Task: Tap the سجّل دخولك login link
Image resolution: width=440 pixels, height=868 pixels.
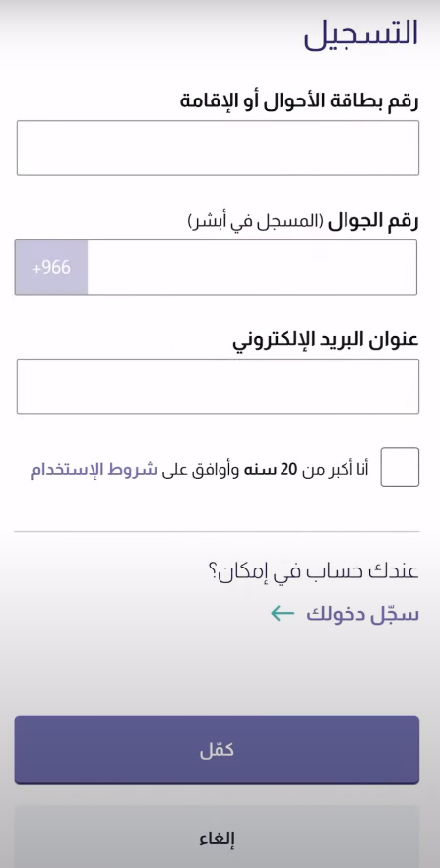Action: tap(362, 614)
